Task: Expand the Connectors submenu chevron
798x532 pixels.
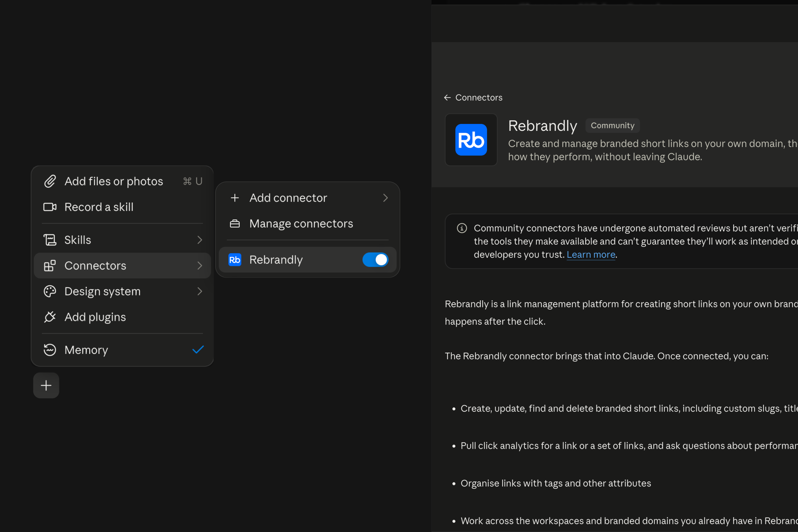Action: click(x=200, y=266)
